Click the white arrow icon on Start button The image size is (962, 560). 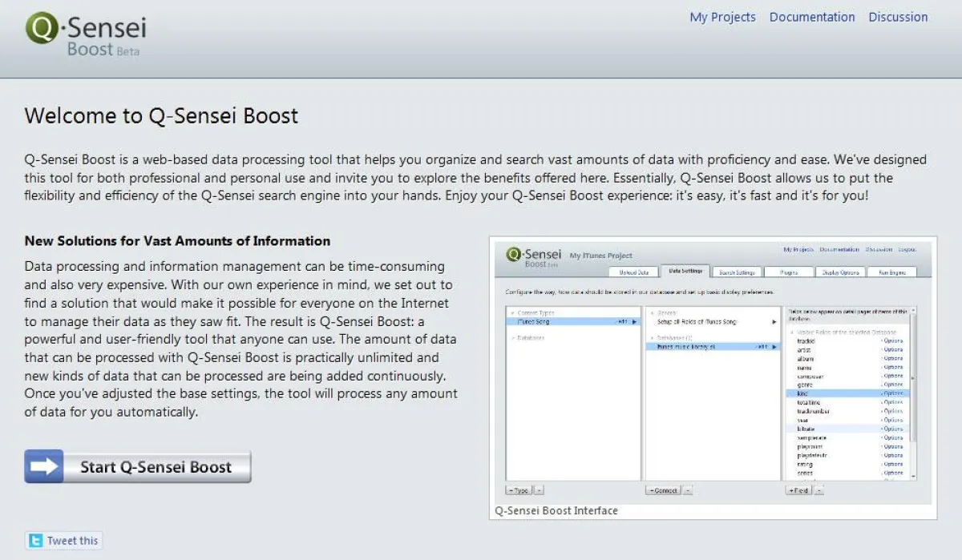click(45, 466)
